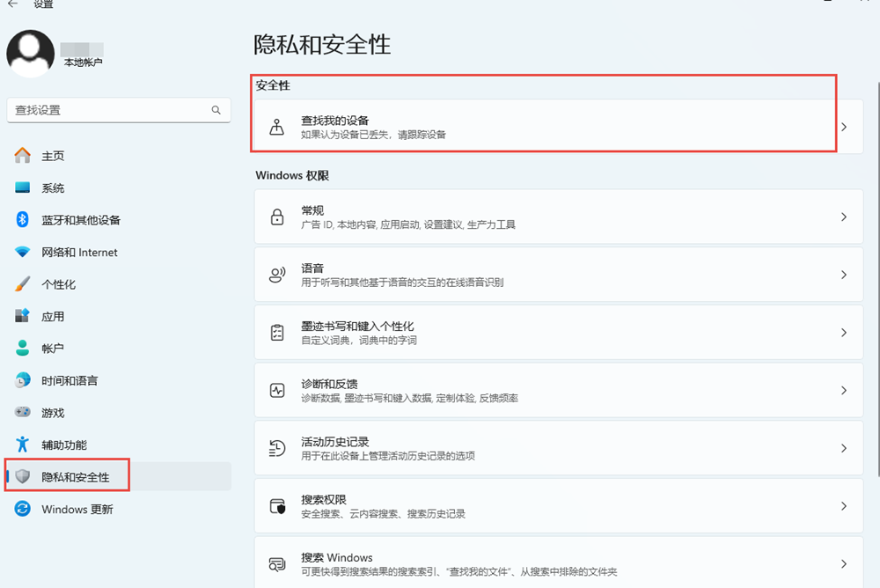Click the magnifier icon in search box
880x588 pixels.
[216, 110]
